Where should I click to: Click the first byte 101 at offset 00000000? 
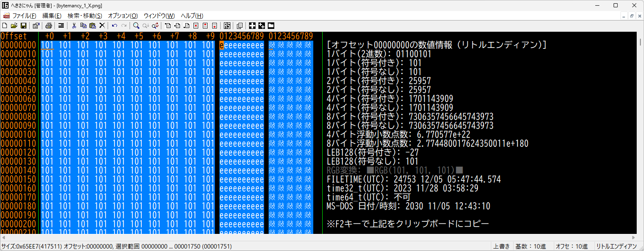(x=47, y=45)
